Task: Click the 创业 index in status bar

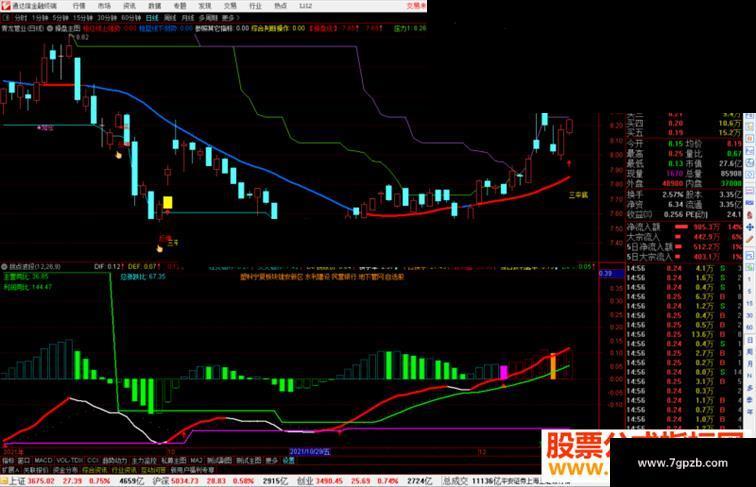Action: [304, 481]
